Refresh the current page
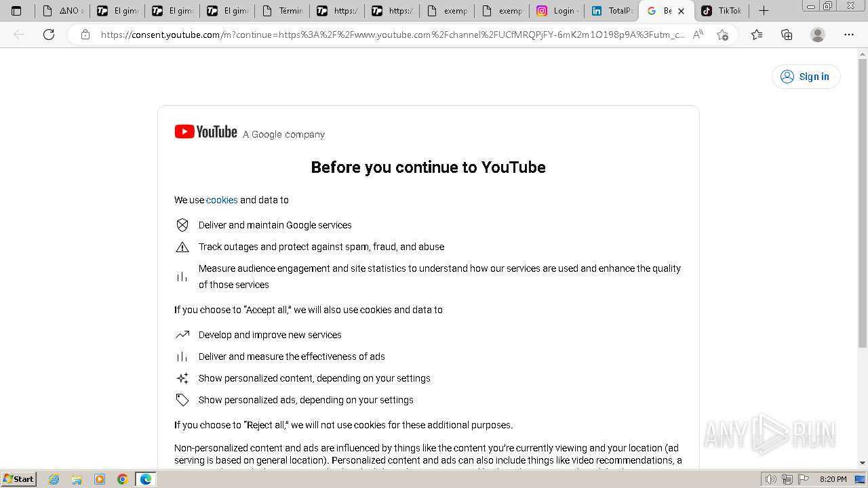This screenshot has width=868, height=488. [x=49, y=35]
